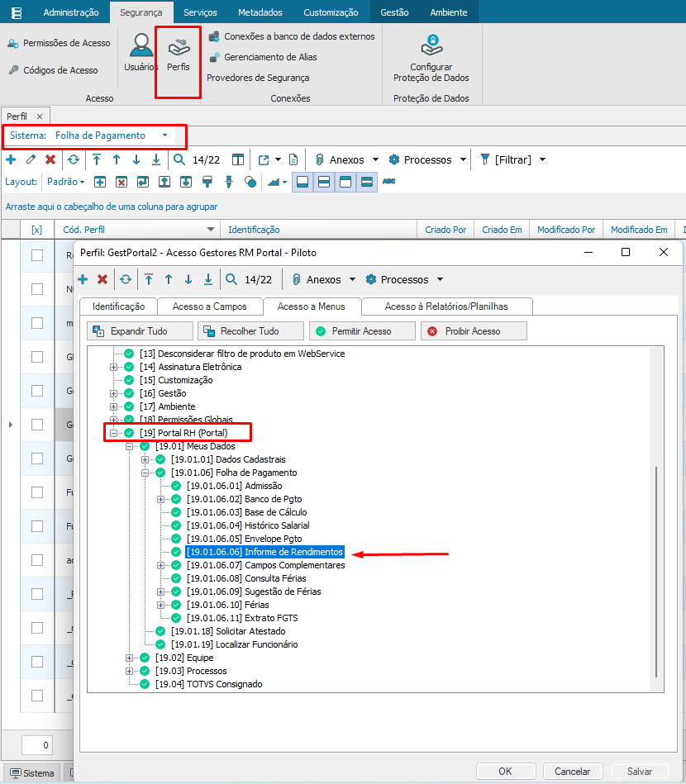Click the Permitir Acesso button
This screenshot has width=686, height=784.
click(x=362, y=331)
